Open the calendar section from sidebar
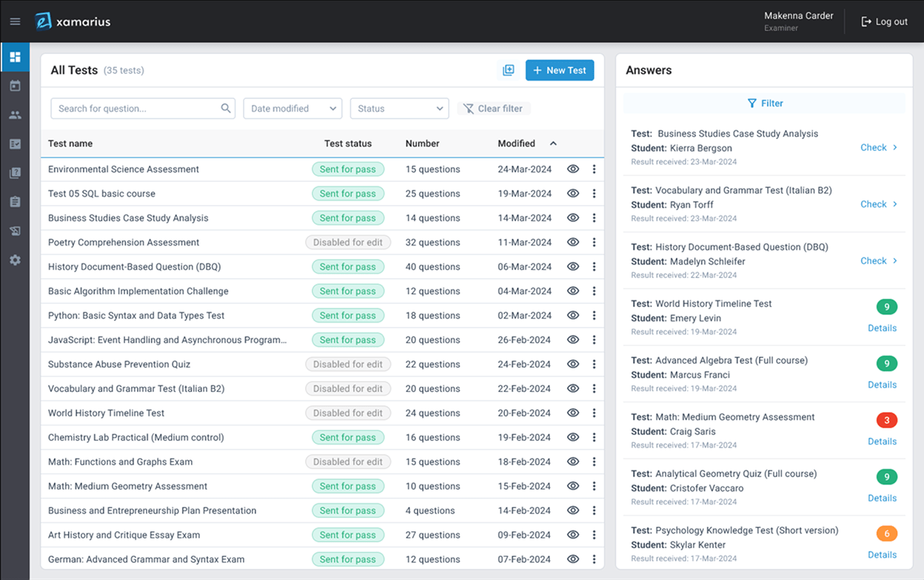Image resolution: width=924 pixels, height=580 pixels. pos(15,85)
